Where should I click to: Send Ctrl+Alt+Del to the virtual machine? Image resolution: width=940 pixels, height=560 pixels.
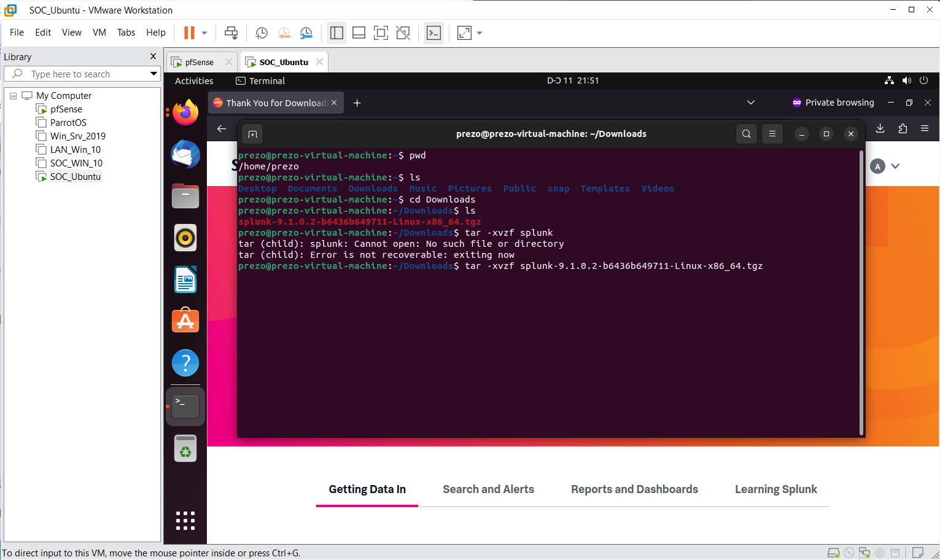(231, 33)
